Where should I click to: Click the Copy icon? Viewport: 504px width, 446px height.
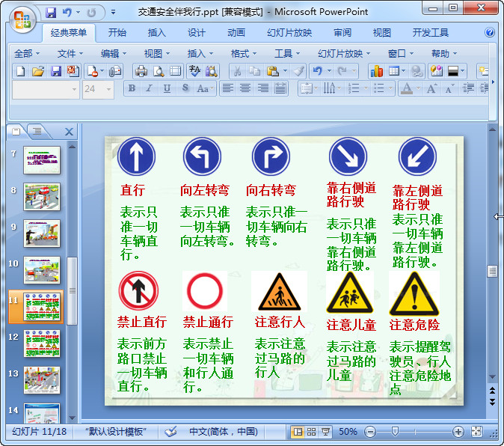[255, 71]
